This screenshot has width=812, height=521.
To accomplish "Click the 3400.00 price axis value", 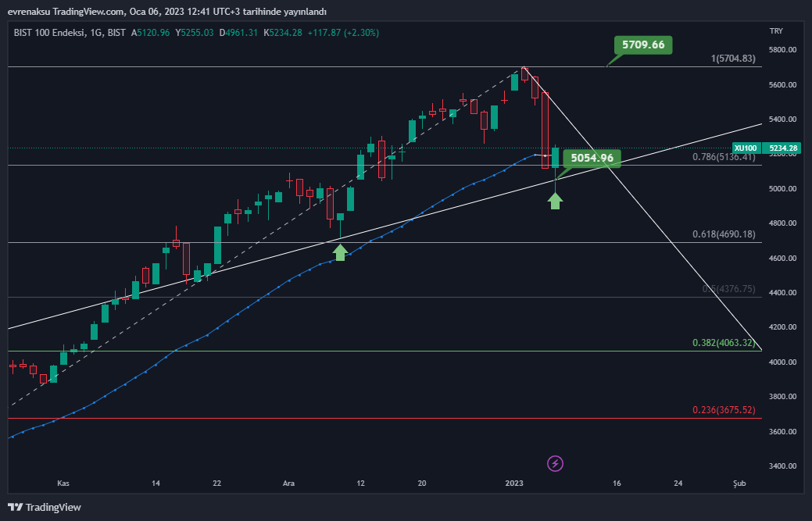I will click(783, 466).
